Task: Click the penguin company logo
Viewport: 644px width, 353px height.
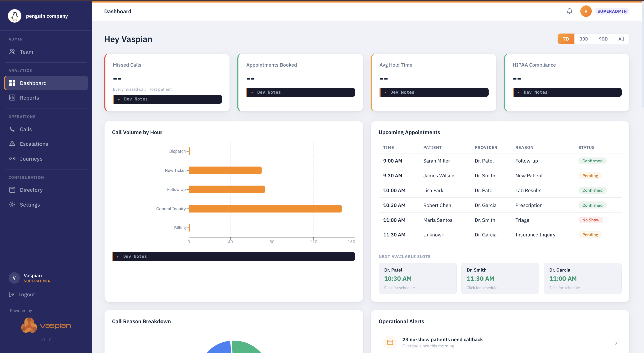Action: 15,16
